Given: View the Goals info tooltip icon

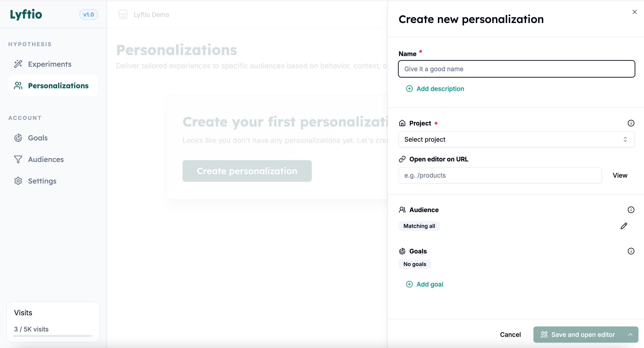Looking at the screenshot, I should tap(631, 251).
